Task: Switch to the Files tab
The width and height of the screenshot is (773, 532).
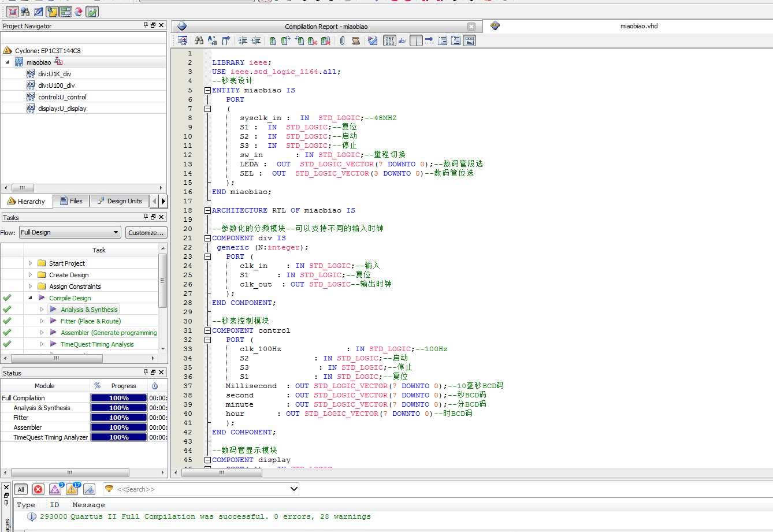Action: [x=71, y=201]
